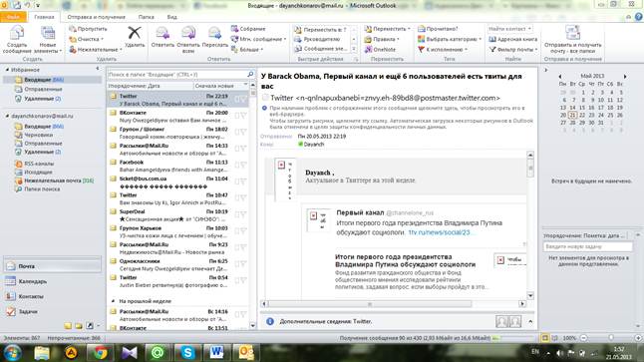Open the 1tv.ru news link in the tweet
This screenshot has width=644, height=362.
coord(439,232)
